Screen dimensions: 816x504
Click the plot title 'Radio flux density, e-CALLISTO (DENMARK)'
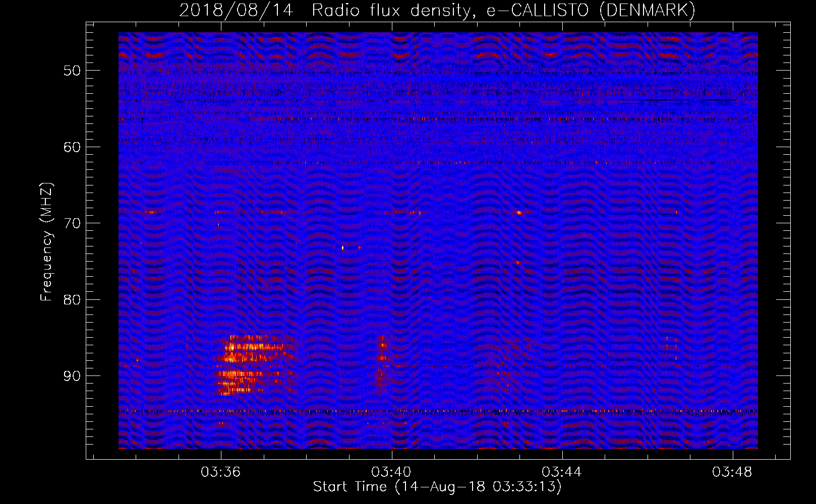point(504,10)
